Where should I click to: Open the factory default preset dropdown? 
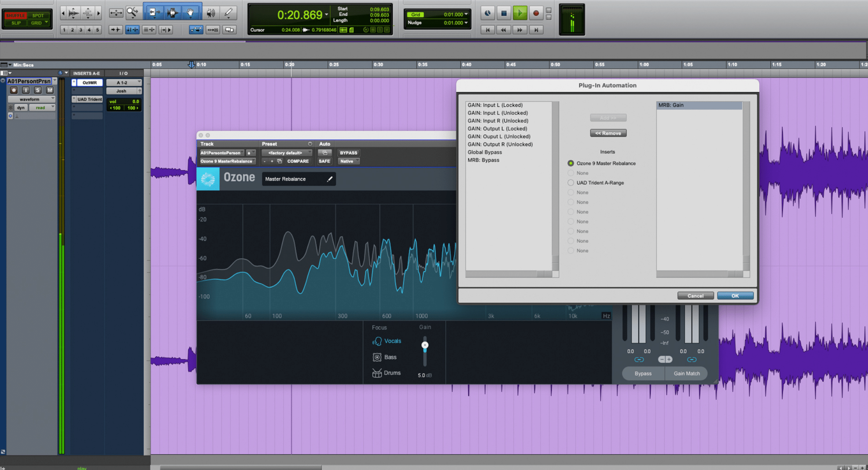[x=287, y=153]
